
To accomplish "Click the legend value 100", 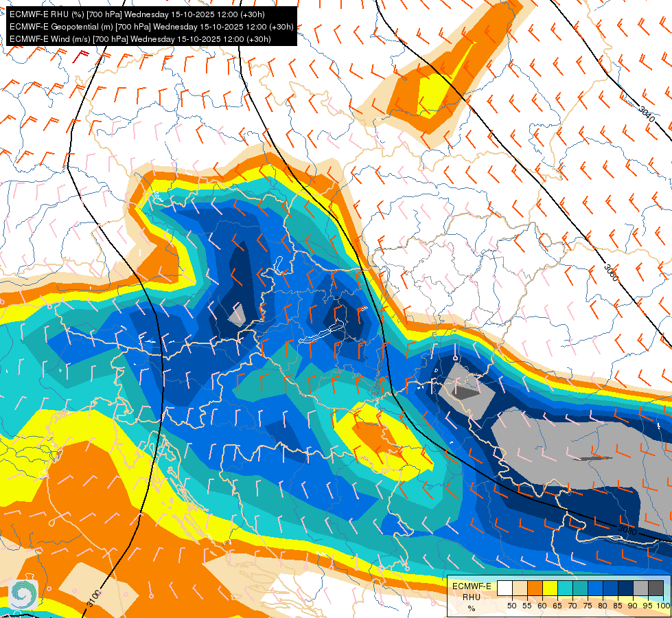I will tap(664, 606).
